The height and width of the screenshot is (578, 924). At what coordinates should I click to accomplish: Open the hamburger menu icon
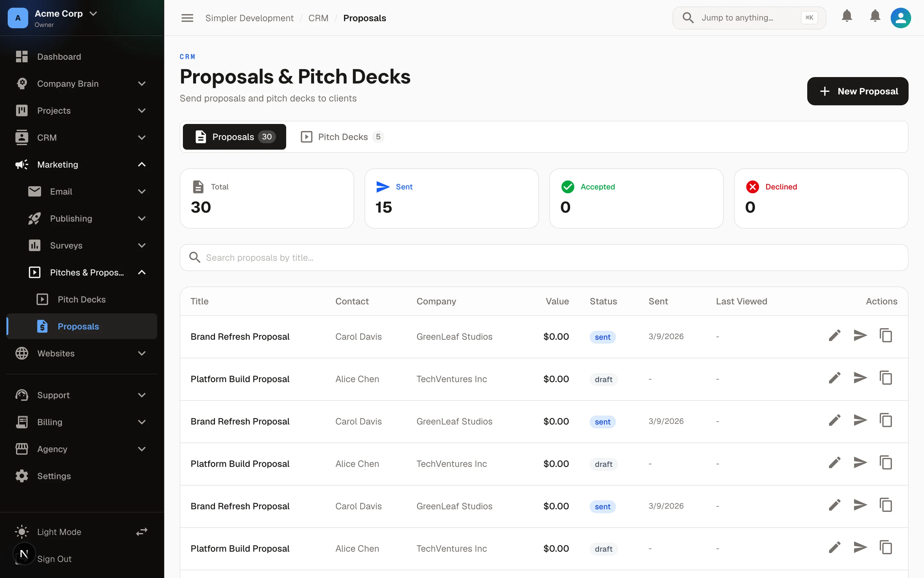(187, 18)
